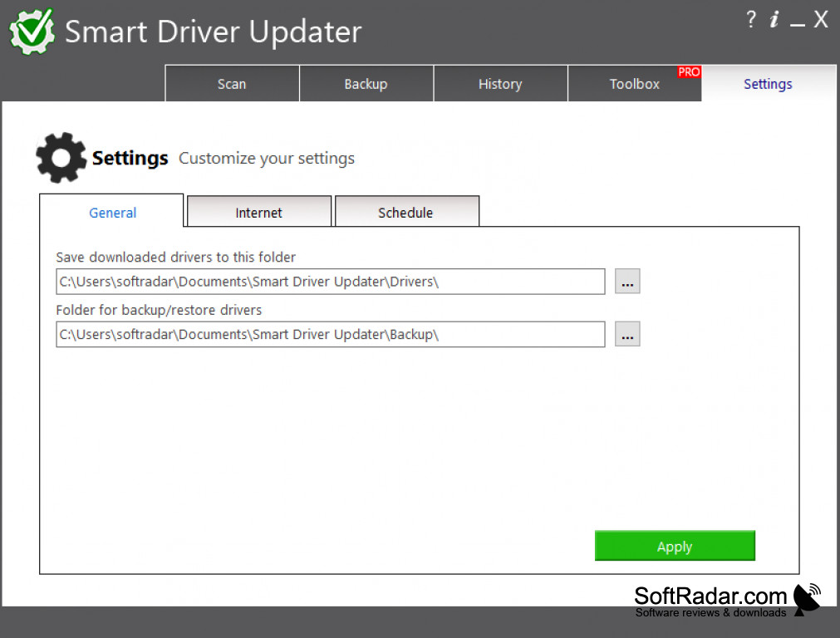The height and width of the screenshot is (638, 840).
Task: Open the Toolbox tab
Action: click(x=634, y=84)
